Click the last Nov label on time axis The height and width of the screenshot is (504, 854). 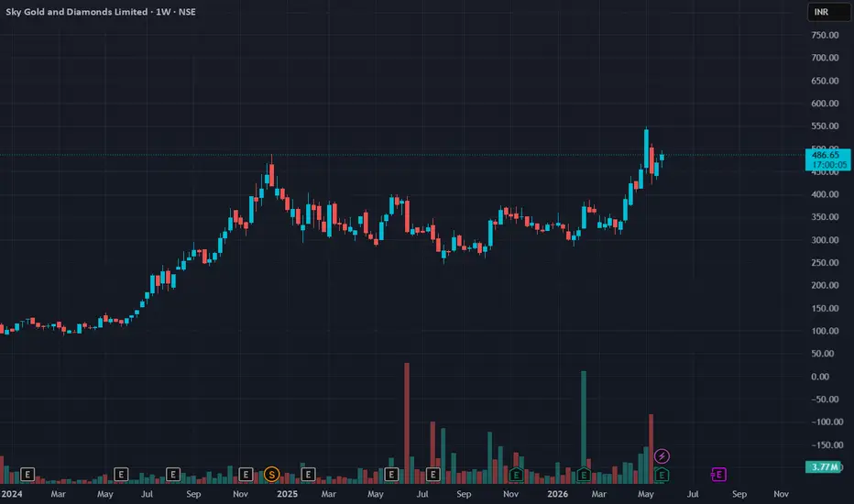(781, 494)
